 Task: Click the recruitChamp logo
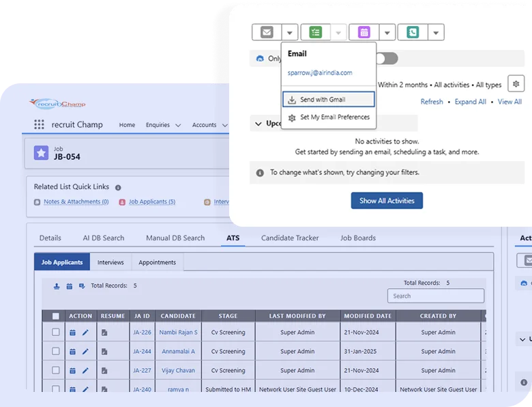tap(58, 103)
